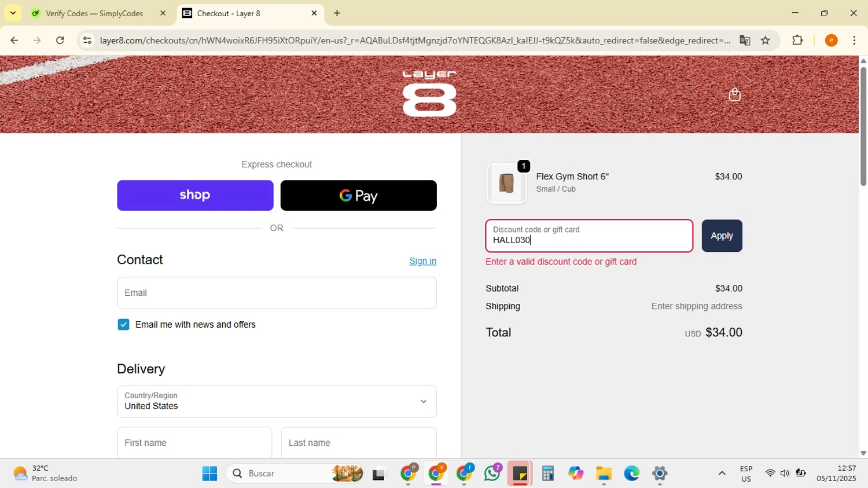Open File Explorer from the taskbar
Viewport: 868px width, 488px height.
(604, 474)
